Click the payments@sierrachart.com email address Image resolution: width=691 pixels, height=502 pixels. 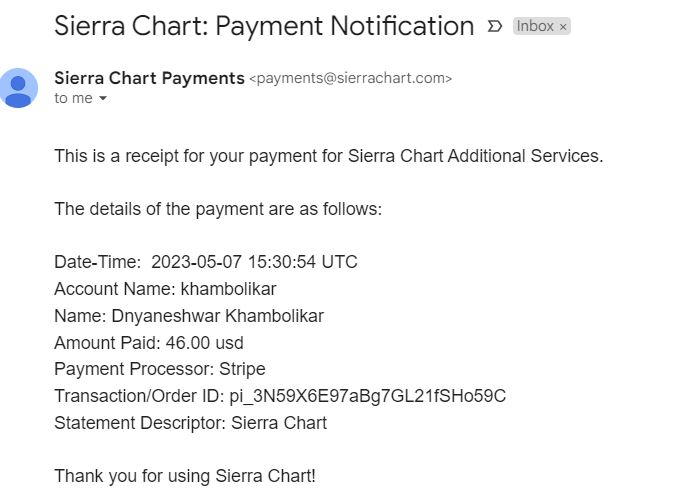[350, 78]
